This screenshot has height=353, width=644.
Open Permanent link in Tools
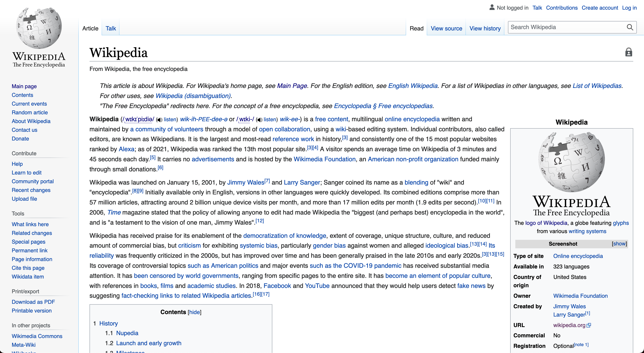click(30, 251)
